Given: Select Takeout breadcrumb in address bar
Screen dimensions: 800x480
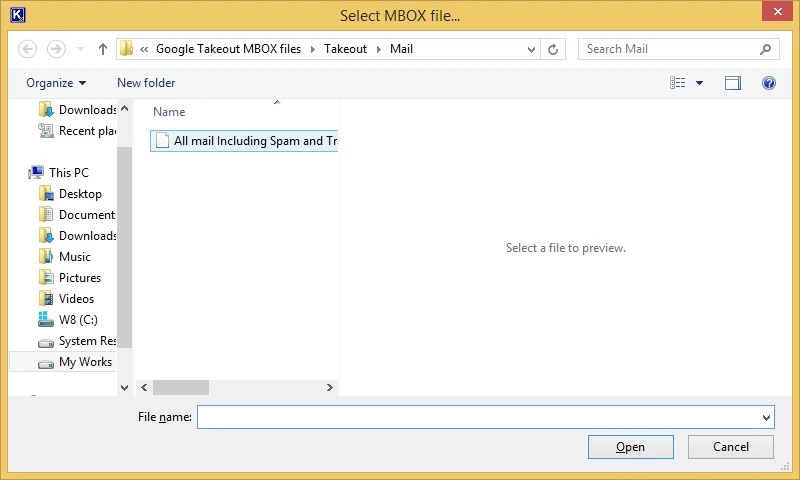Looking at the screenshot, I should coord(345,49).
